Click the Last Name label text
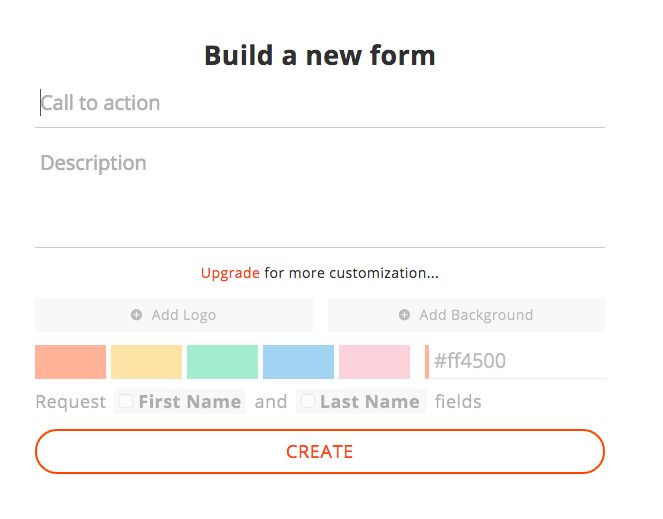 (370, 402)
